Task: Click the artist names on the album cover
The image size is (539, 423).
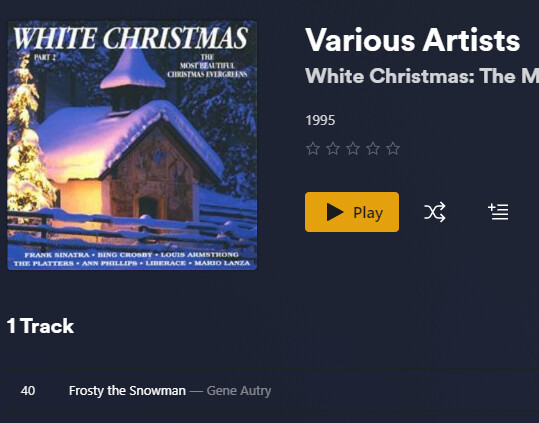Action: point(132,259)
